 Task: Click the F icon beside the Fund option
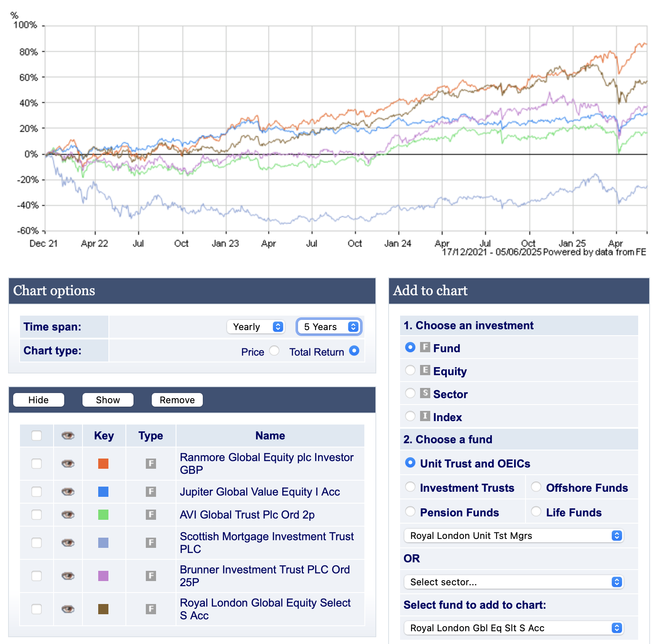(425, 347)
